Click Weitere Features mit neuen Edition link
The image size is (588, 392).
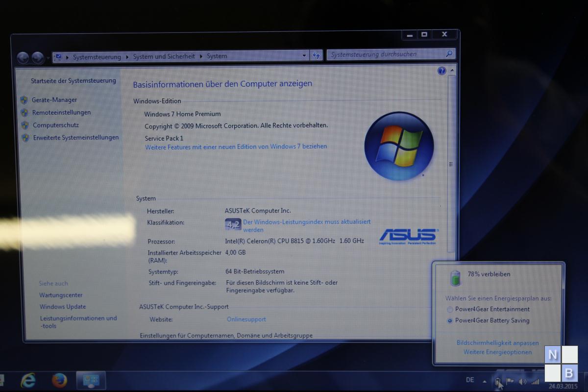(x=236, y=147)
